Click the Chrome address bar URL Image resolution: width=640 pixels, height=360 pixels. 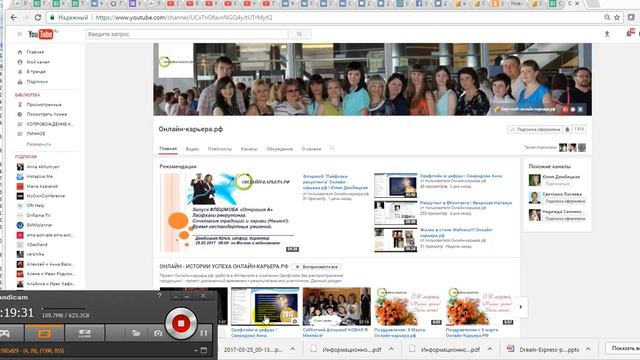coord(184,18)
